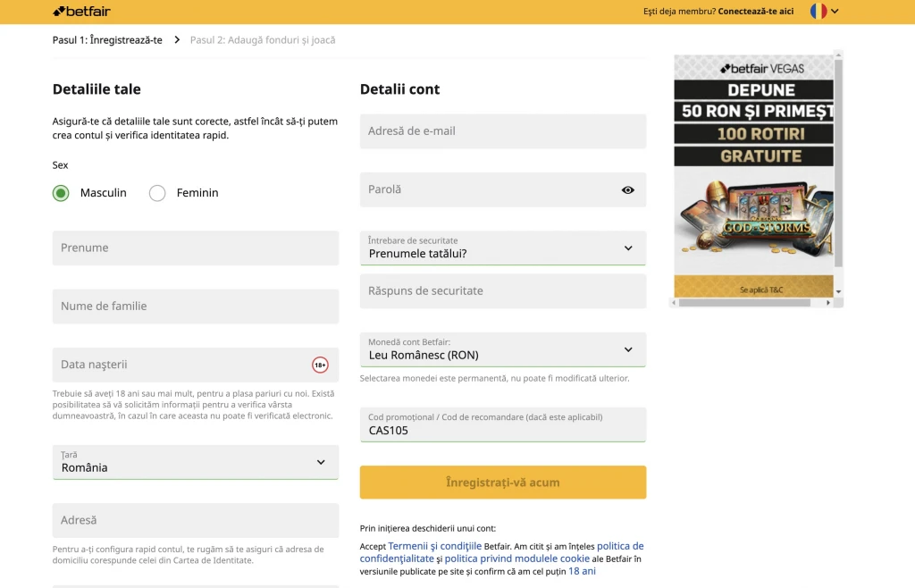Screen dimensions: 915x588
Task: Click the Adresă de e-mail field
Action: pos(502,131)
